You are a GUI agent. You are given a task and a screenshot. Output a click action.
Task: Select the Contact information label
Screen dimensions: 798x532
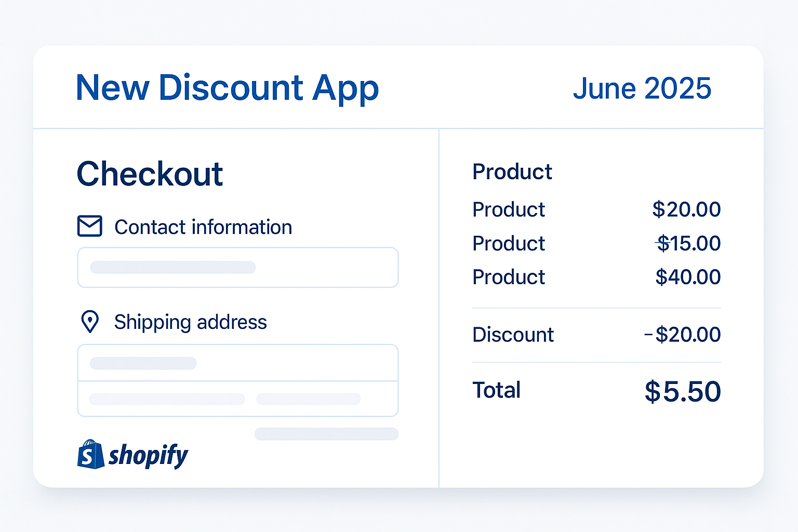(203, 228)
